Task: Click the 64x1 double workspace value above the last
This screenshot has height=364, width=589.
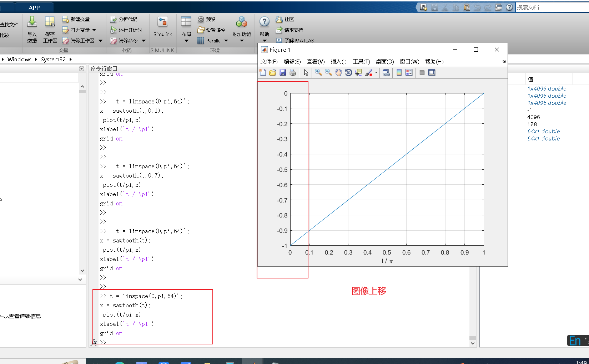Action: 544,131
